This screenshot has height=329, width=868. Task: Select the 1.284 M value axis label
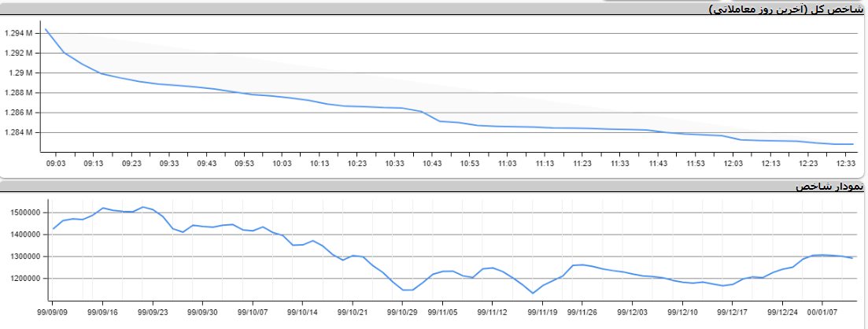[x=19, y=133]
